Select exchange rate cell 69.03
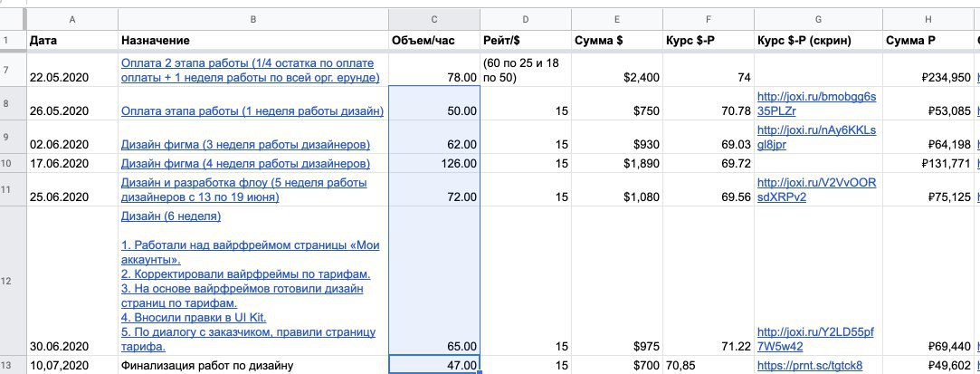The image size is (980, 374). (x=708, y=137)
